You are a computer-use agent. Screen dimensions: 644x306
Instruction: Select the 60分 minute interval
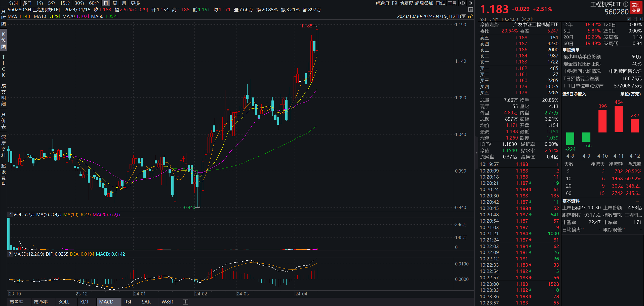tap(94, 3)
